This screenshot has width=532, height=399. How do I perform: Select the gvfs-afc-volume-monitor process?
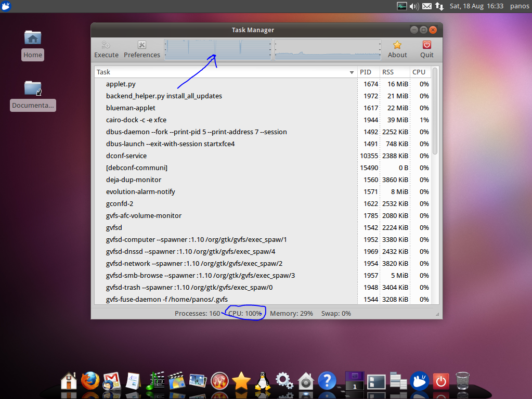pyautogui.click(x=263, y=215)
